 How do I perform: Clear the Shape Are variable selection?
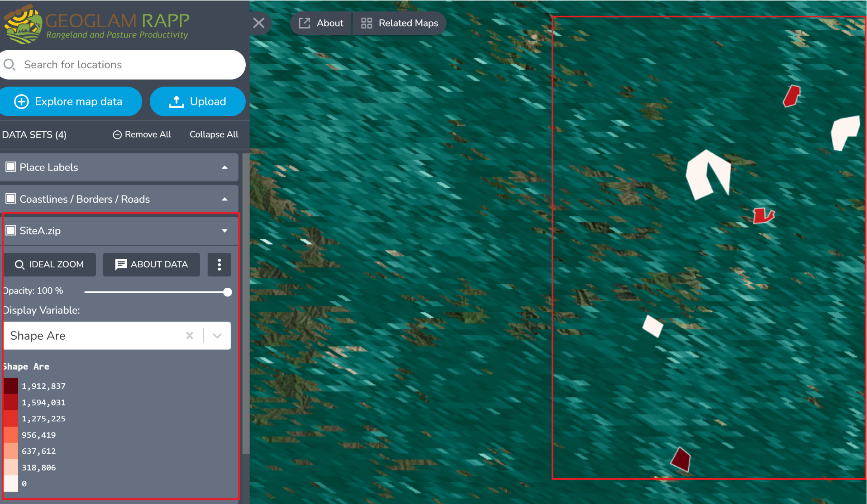click(190, 336)
